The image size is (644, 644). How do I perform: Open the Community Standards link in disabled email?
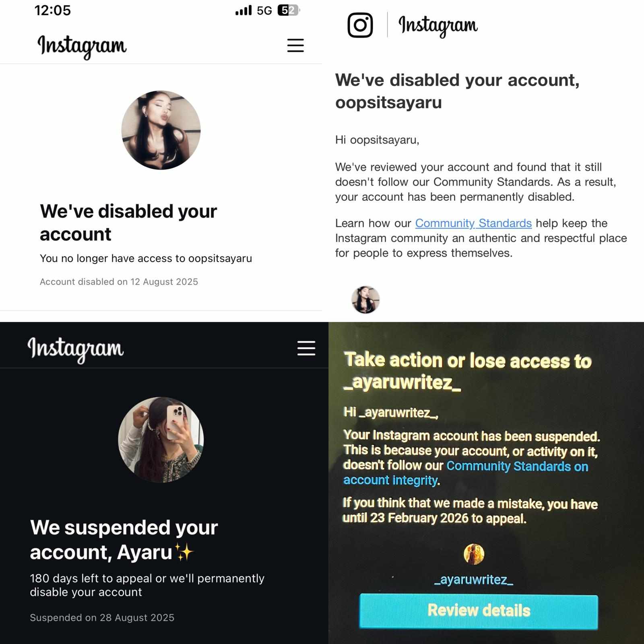pos(473,223)
